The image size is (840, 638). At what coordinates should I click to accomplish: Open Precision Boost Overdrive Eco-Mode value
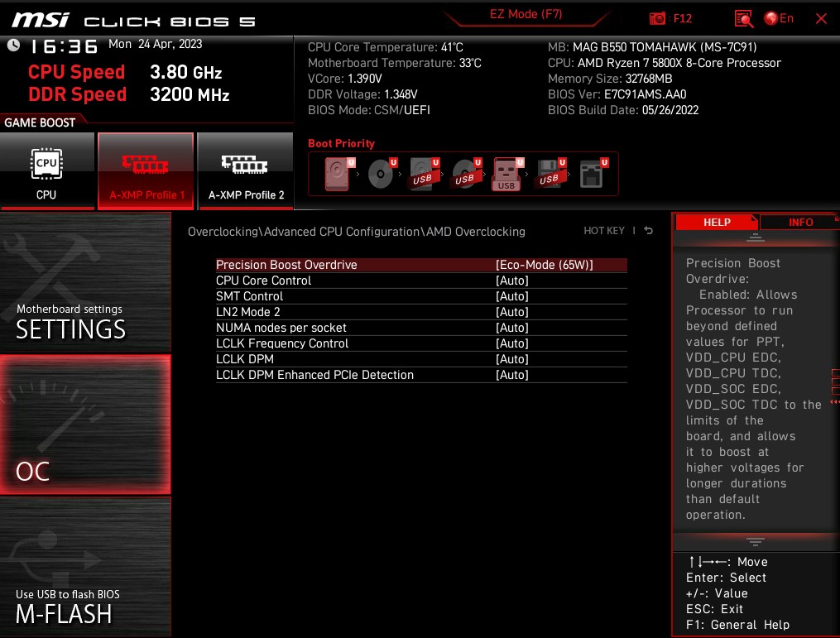(x=545, y=265)
